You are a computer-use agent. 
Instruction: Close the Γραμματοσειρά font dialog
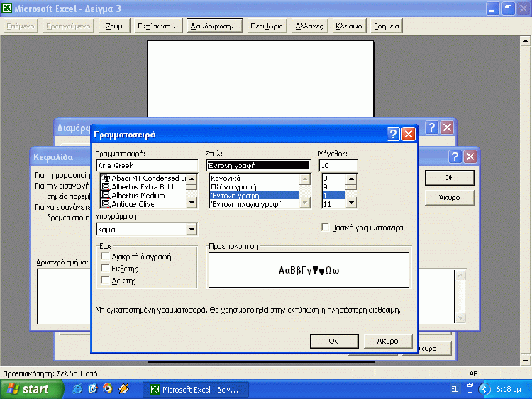pyautogui.click(x=409, y=134)
